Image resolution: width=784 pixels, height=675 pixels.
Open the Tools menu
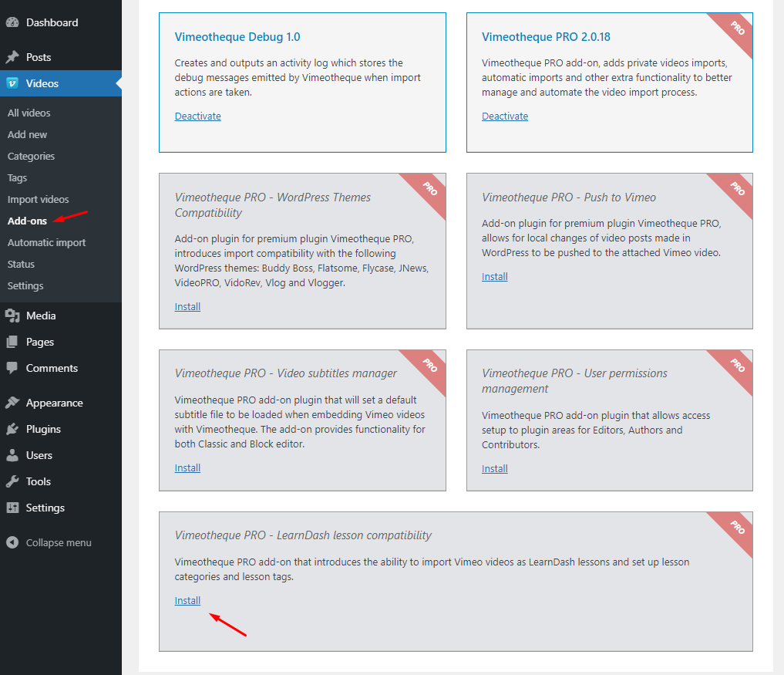point(39,481)
